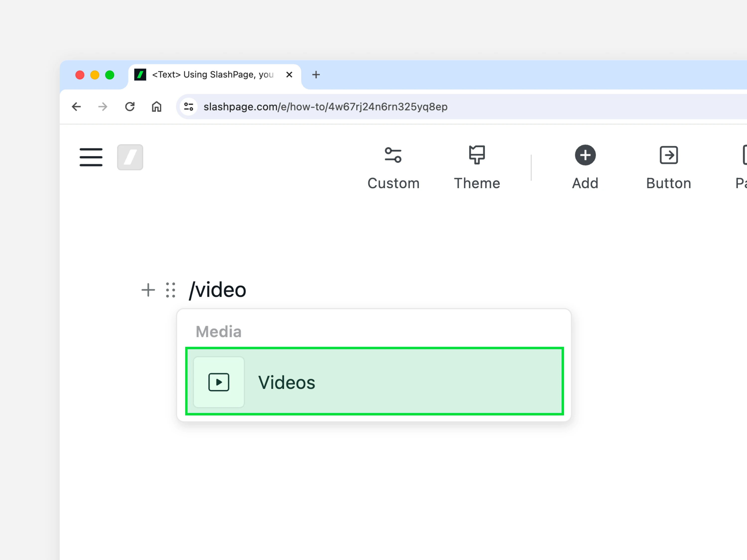Click the slashpage.com address bar URL
Viewport: 747px width, 560px height.
click(325, 107)
